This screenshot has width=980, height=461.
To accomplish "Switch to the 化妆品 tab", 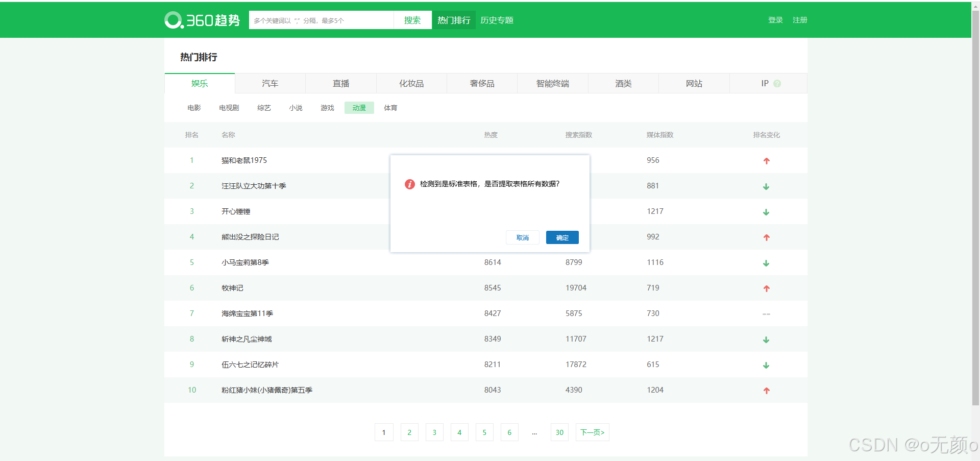I will click(411, 83).
